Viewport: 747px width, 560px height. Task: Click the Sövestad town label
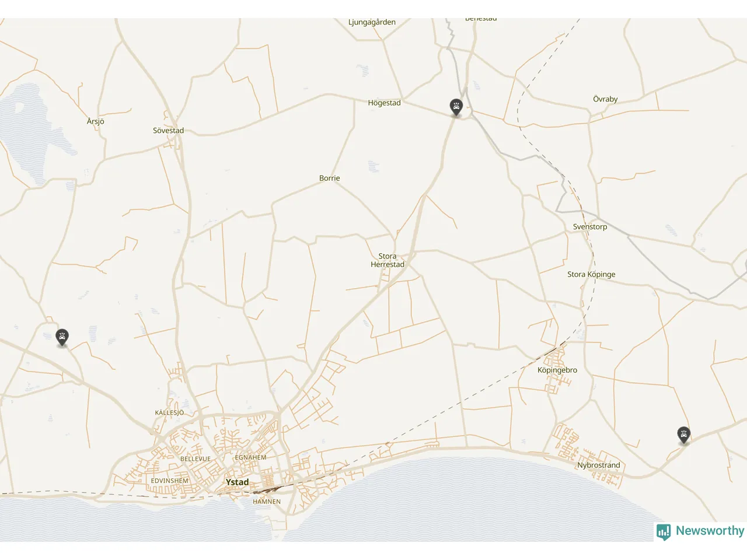point(168,131)
